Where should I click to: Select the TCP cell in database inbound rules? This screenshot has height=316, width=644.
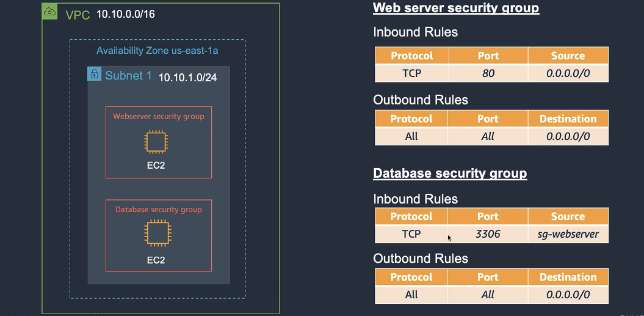411,234
